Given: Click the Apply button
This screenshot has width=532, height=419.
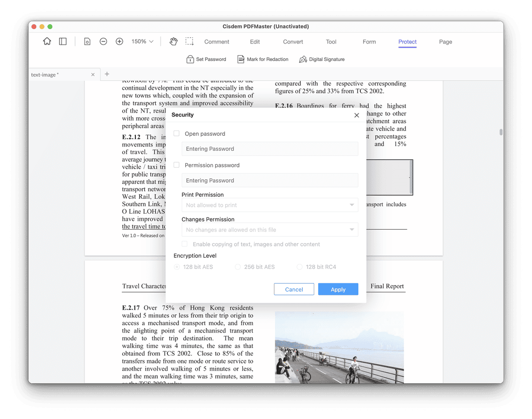Looking at the screenshot, I should 338,289.
